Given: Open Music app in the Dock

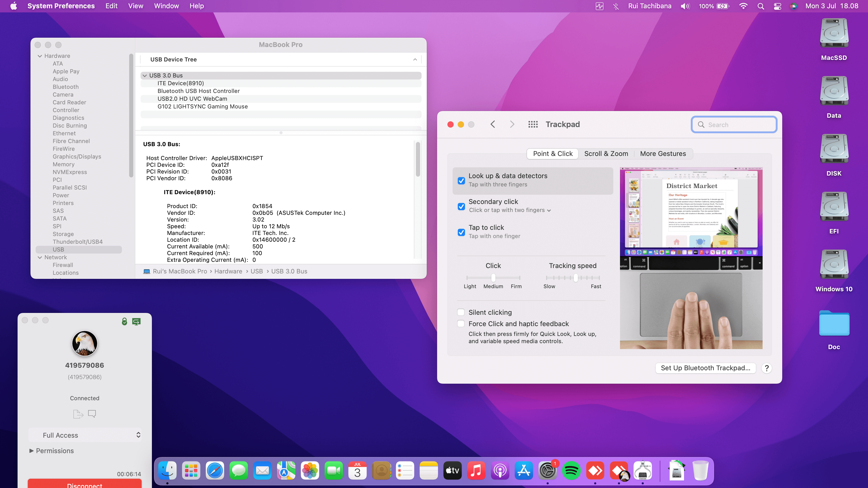Looking at the screenshot, I should click(476, 470).
